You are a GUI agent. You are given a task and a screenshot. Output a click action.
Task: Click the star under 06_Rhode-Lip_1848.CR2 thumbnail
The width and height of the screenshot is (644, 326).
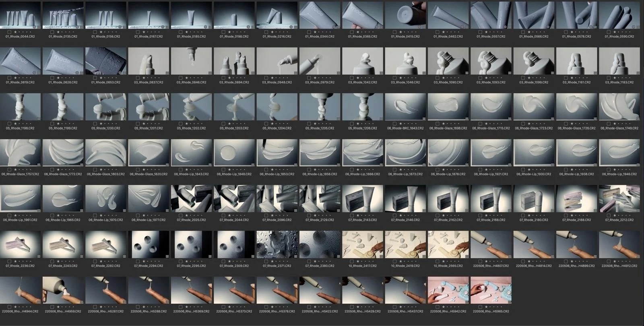pyautogui.click(x=229, y=169)
